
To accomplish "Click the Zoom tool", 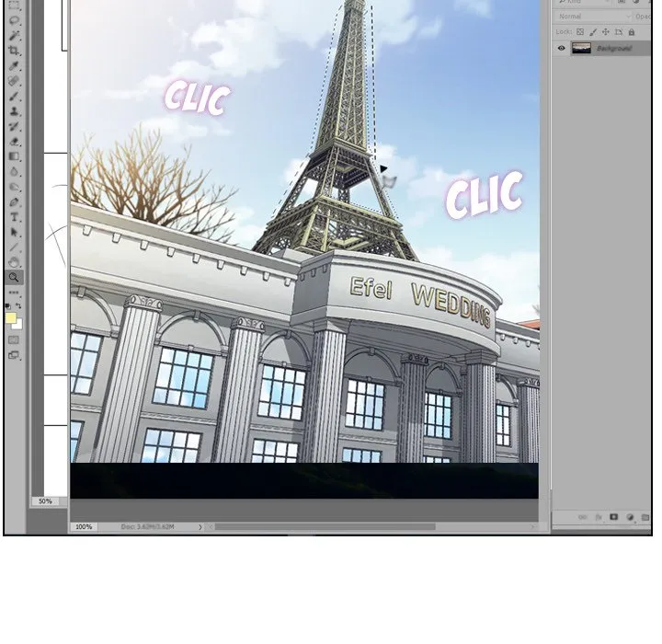I will [x=15, y=277].
